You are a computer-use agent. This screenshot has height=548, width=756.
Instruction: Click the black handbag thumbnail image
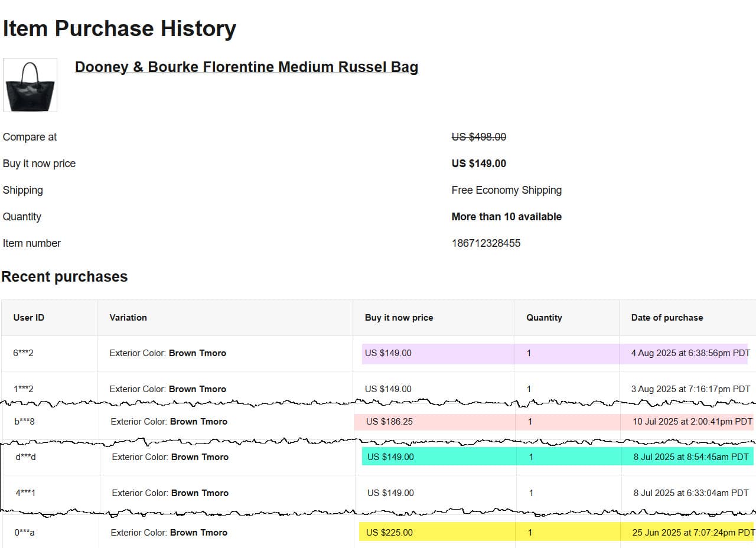pyautogui.click(x=30, y=85)
